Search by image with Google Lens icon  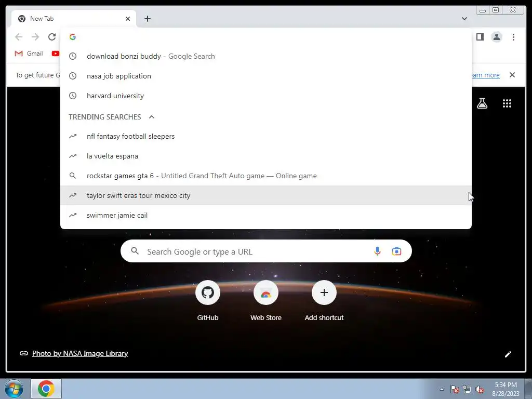[396, 251]
